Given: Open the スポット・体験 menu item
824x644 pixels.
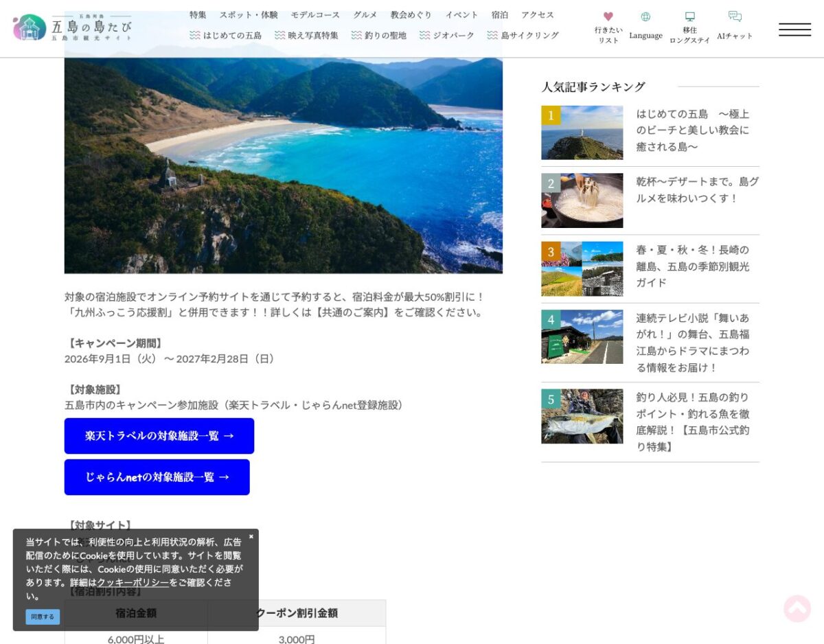Looking at the screenshot, I should [249, 14].
